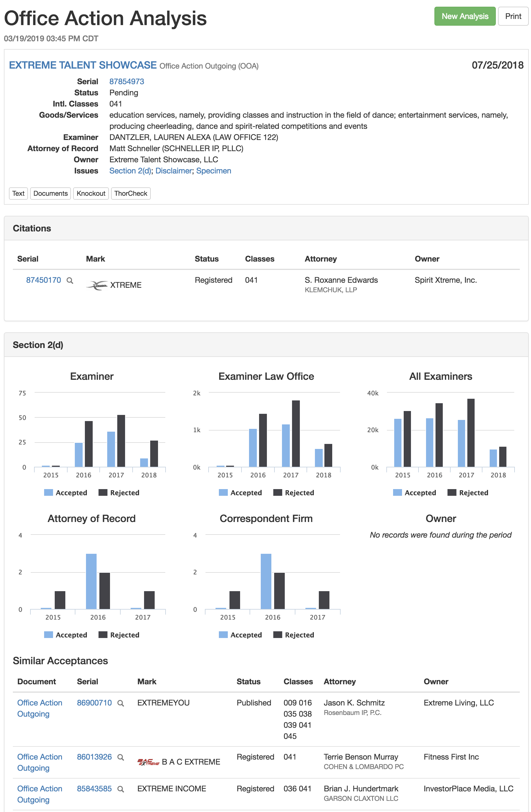531x812 pixels.
Task: Click the B A C EXTREME logo image
Action: coord(148,762)
